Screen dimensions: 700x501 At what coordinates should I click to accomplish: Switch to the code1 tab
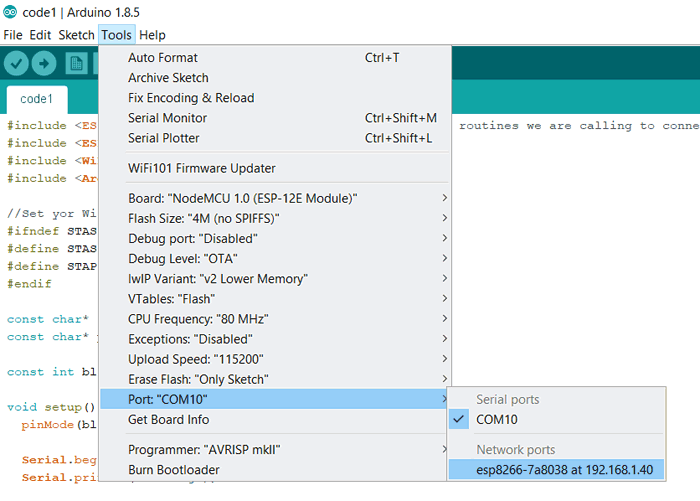pyautogui.click(x=37, y=99)
